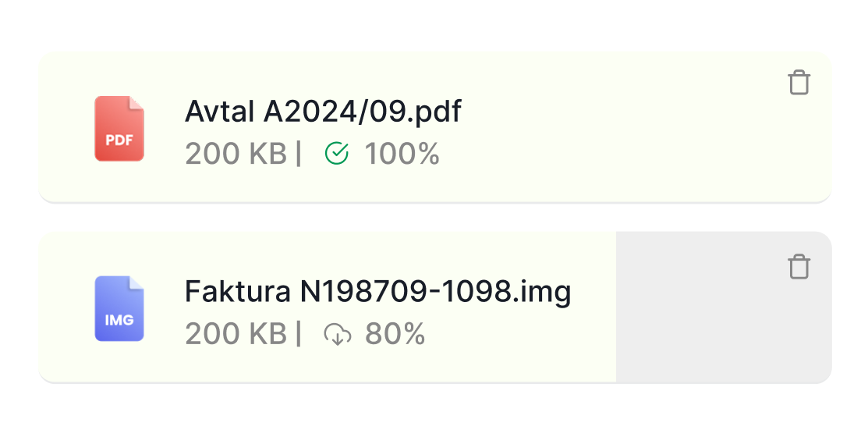This screenshot has width=868, height=437.
Task: Click the green upload complete checkmark
Action: pyautogui.click(x=336, y=154)
